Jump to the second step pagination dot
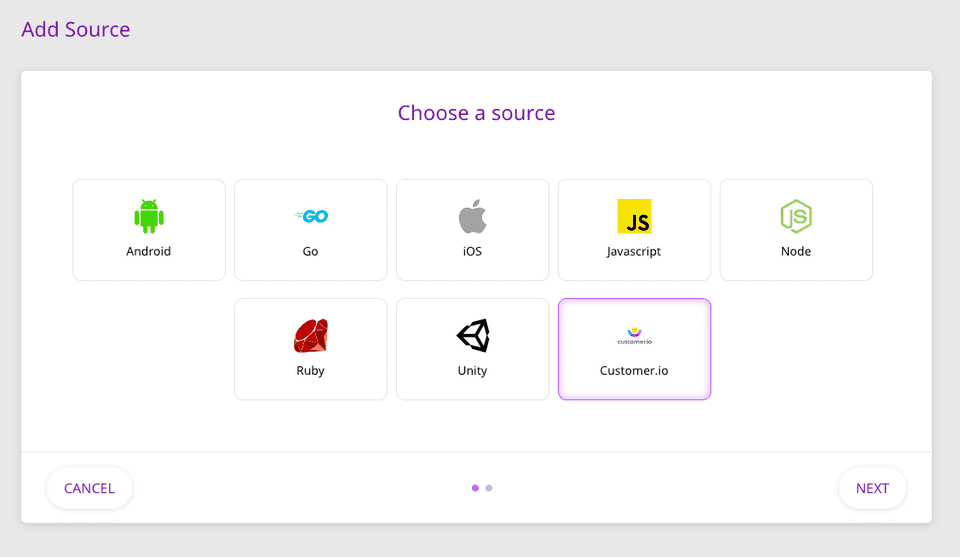The width and height of the screenshot is (960, 557). coord(489,488)
